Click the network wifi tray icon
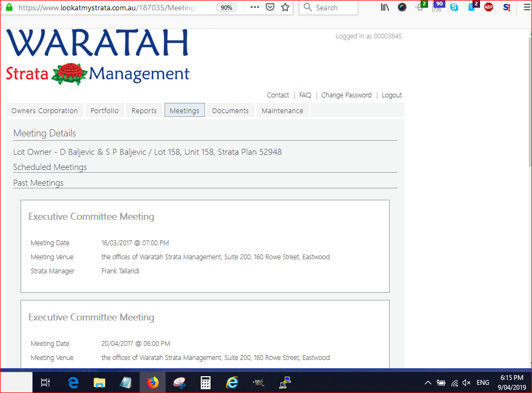 [455, 383]
